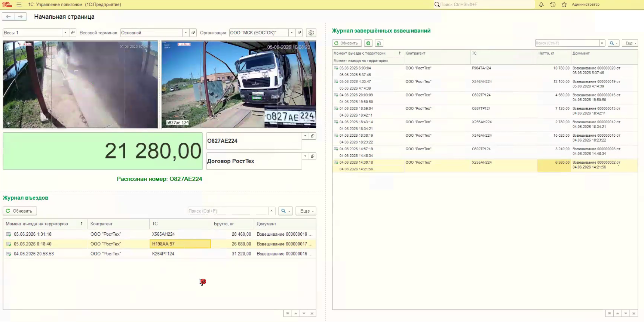644x322 pixels.
Task: Open the Основной terminal item form
Action: tap(193, 32)
